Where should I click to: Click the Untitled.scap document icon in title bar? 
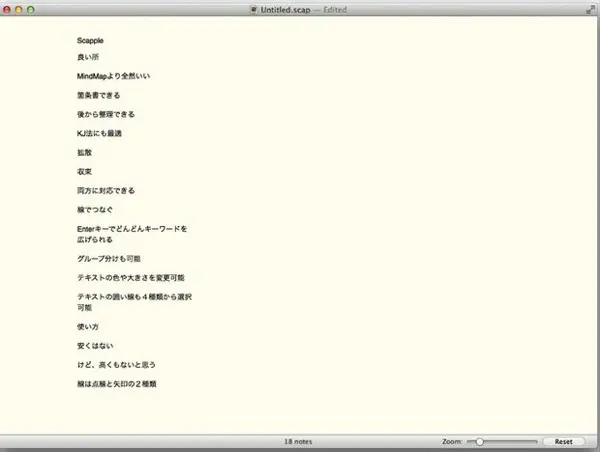pos(253,10)
